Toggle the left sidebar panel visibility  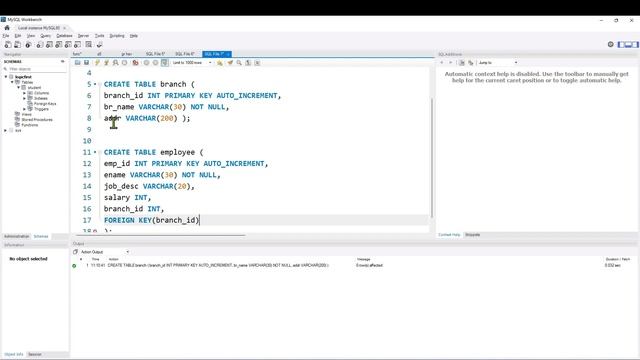point(621,44)
